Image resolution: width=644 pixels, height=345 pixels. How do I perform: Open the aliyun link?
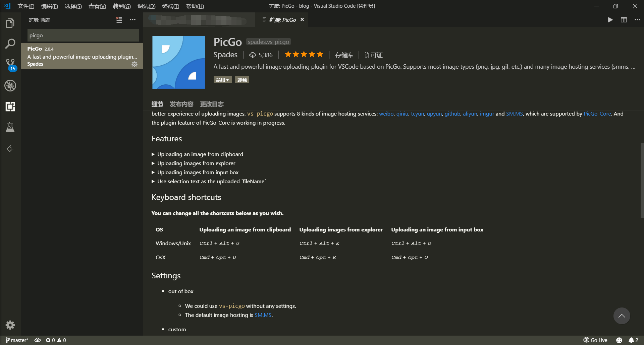(470, 114)
